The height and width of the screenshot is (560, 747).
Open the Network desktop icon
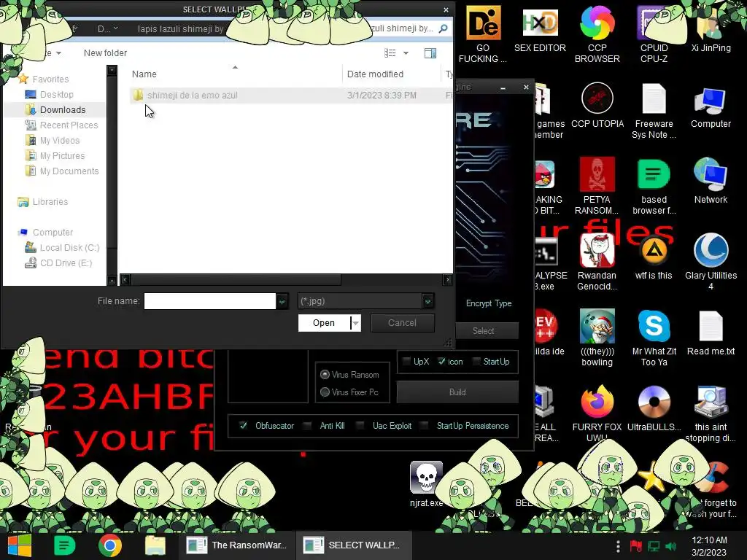coord(711,181)
